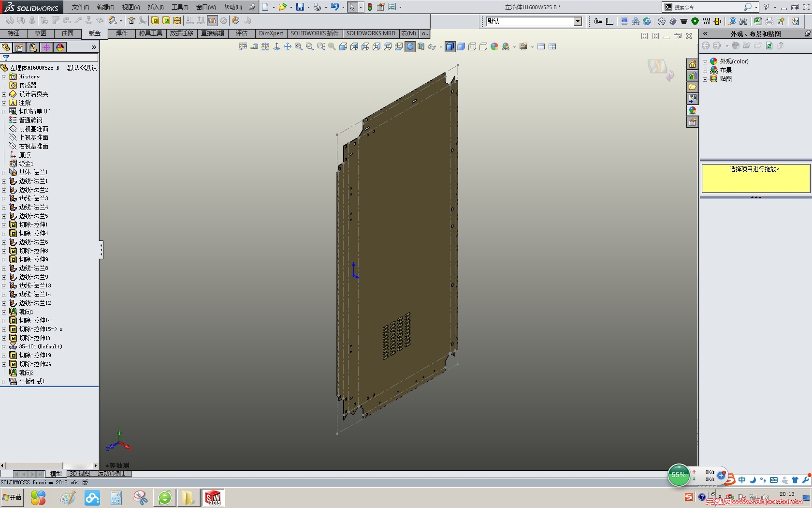Create a new document with the New icon

pyautogui.click(x=265, y=7)
